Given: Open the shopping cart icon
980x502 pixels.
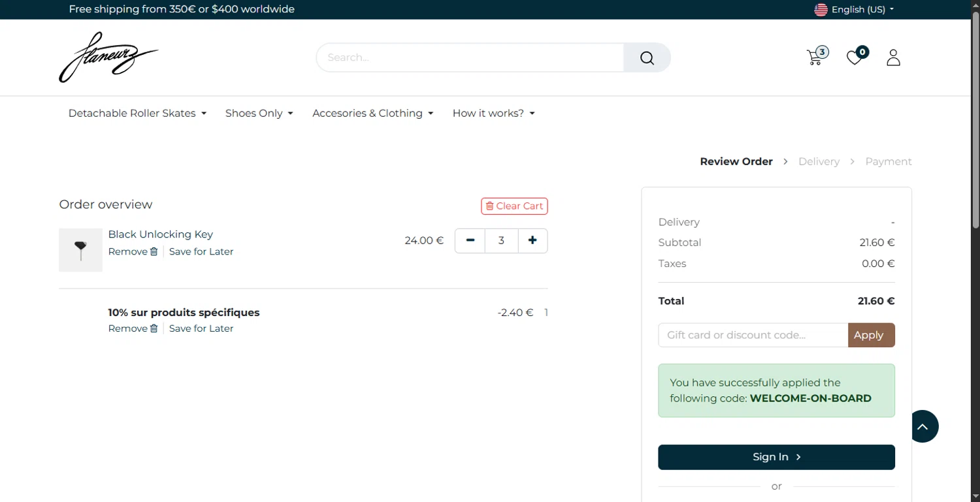Looking at the screenshot, I should [x=817, y=57].
